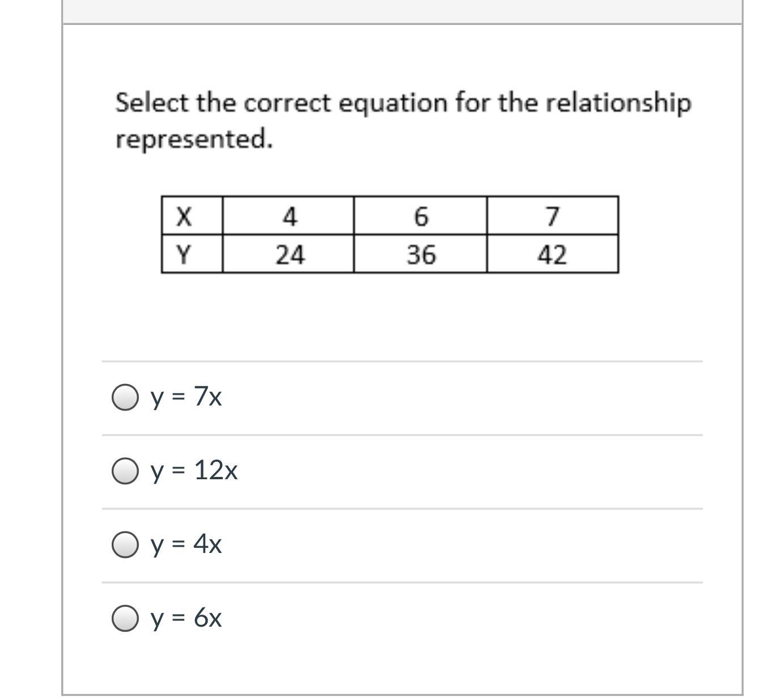Click the table cell containing 7

552,216
